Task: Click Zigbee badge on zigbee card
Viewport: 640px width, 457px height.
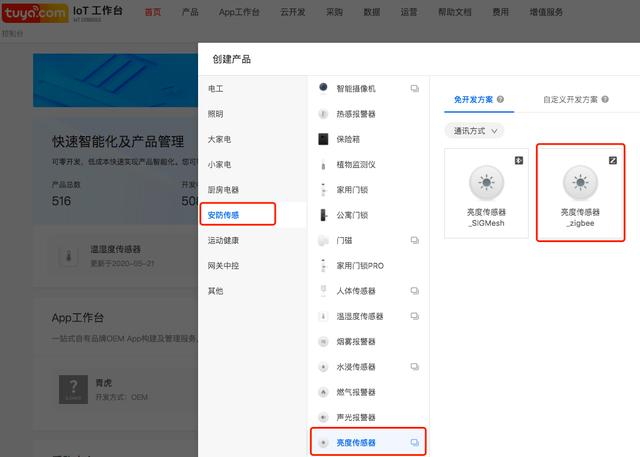Action: [x=613, y=160]
